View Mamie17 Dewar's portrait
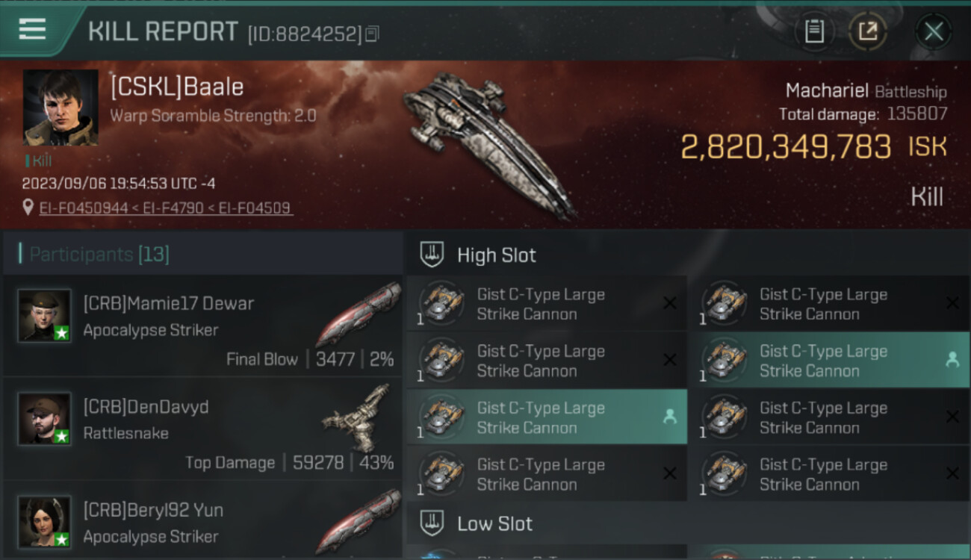 click(x=45, y=315)
